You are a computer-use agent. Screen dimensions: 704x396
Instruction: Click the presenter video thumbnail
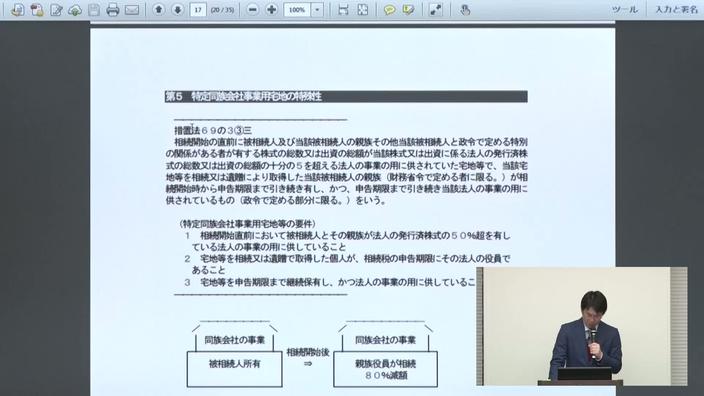[x=581, y=326]
